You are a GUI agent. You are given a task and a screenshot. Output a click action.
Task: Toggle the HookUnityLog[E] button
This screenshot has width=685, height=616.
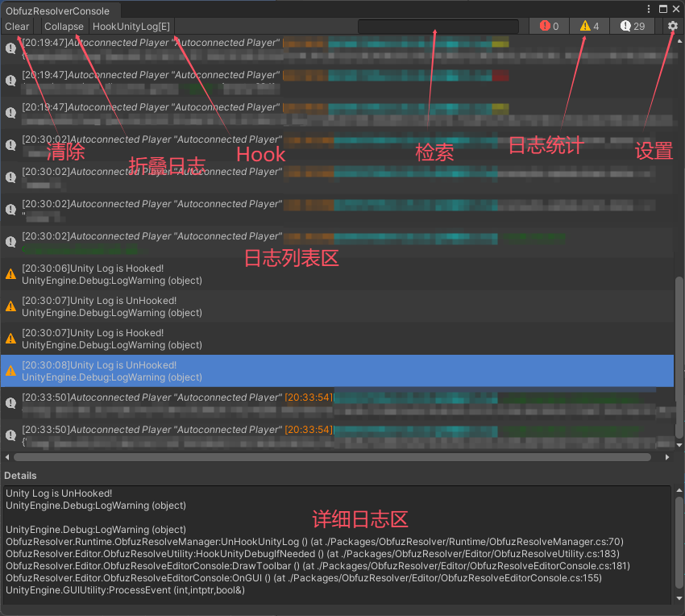131,27
